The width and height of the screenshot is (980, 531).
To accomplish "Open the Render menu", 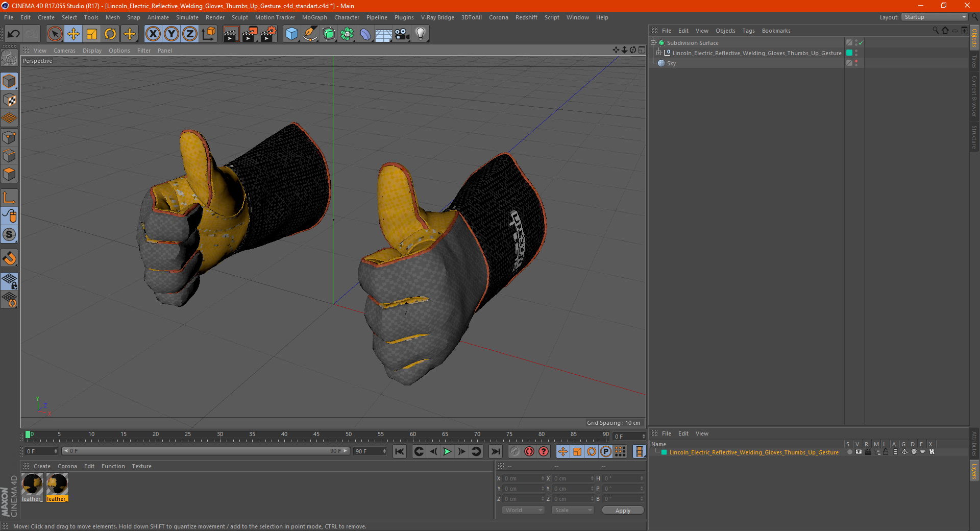I will coord(215,17).
